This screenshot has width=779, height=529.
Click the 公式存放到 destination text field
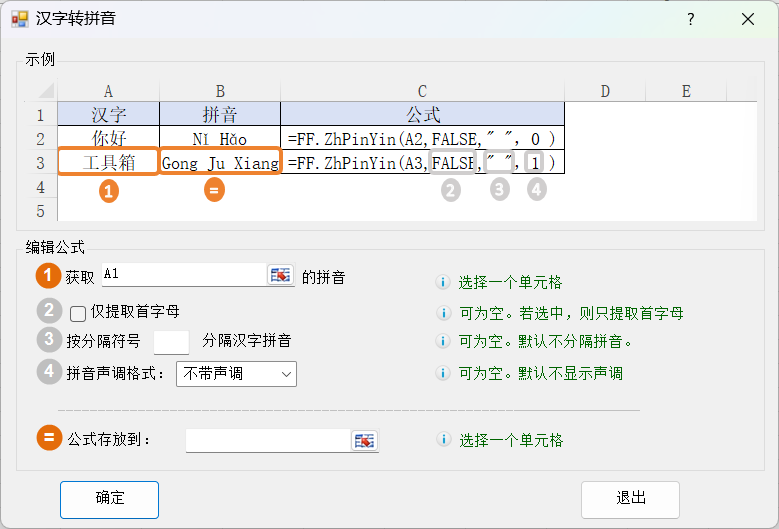(x=268, y=440)
